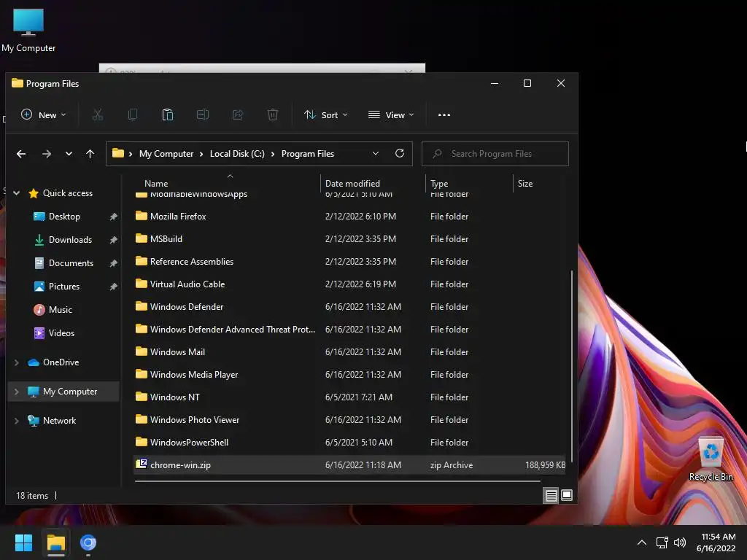Click the Search Program Files box

[x=495, y=154]
